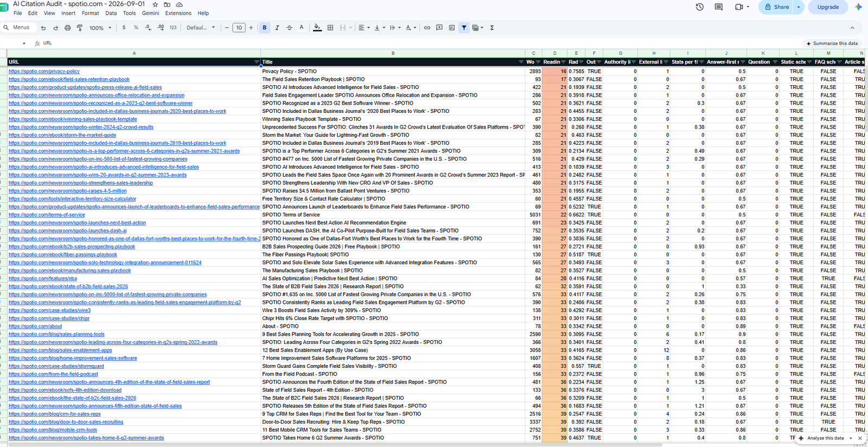Screen dimensions: 868x447
Task: Click Increase decimal places icon
Action: coord(161,28)
